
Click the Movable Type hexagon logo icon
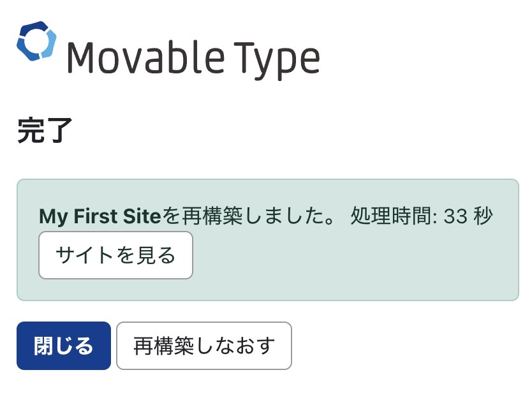tap(36, 42)
